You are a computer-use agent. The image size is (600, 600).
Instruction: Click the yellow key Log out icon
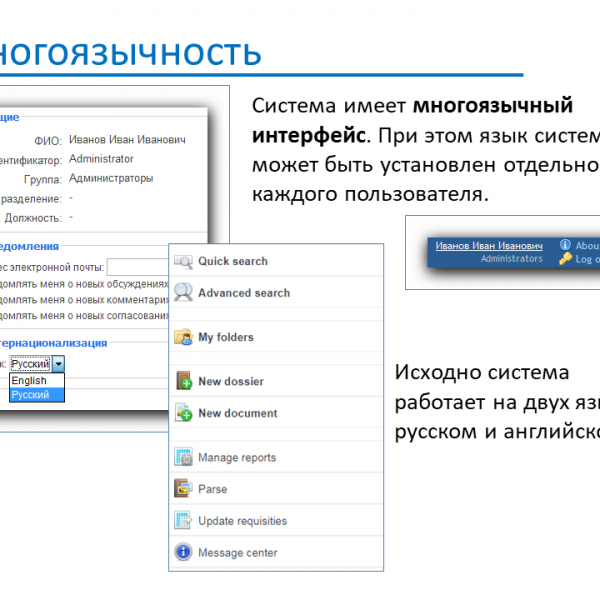click(566, 259)
